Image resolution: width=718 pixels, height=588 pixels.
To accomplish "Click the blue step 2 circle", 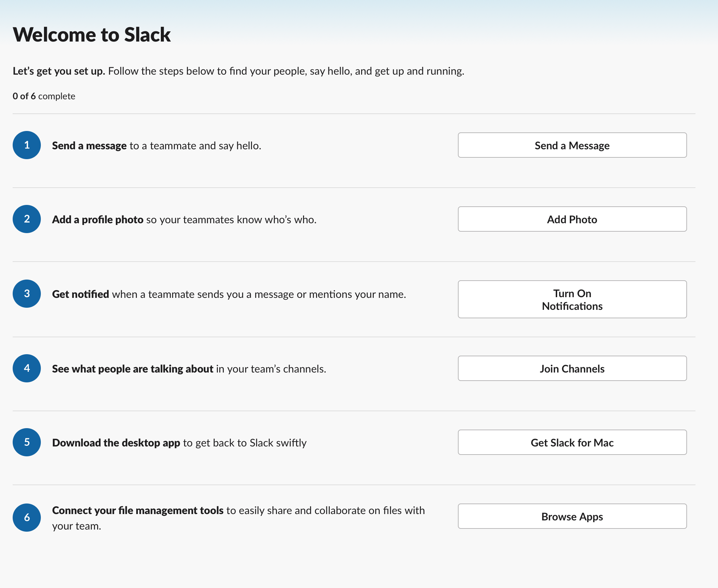I will [x=27, y=219].
